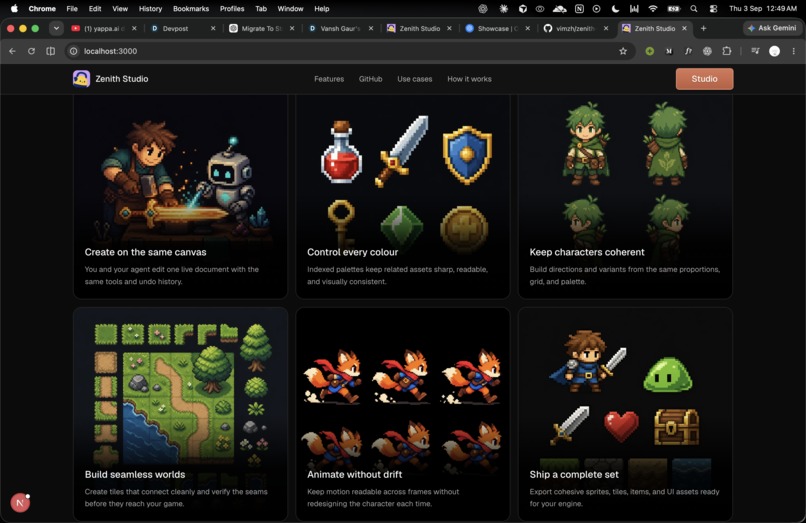The image size is (806, 523).
Task: Open the Bookmarks menu
Action: click(x=191, y=9)
